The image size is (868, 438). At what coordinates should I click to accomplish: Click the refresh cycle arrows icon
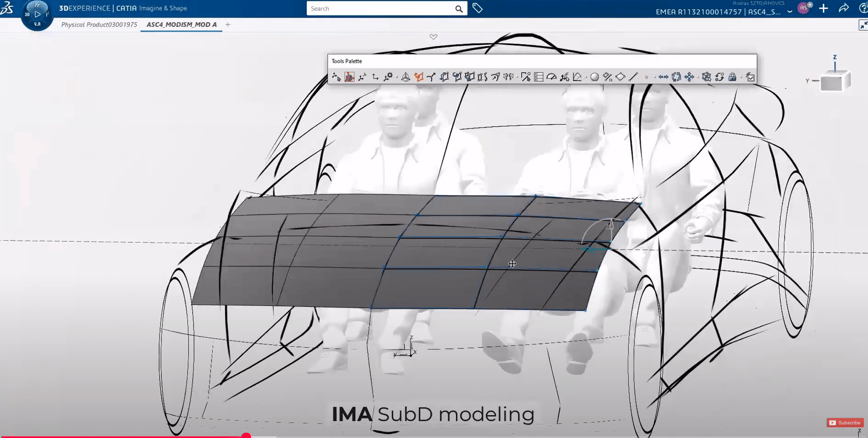pyautogui.click(x=719, y=77)
